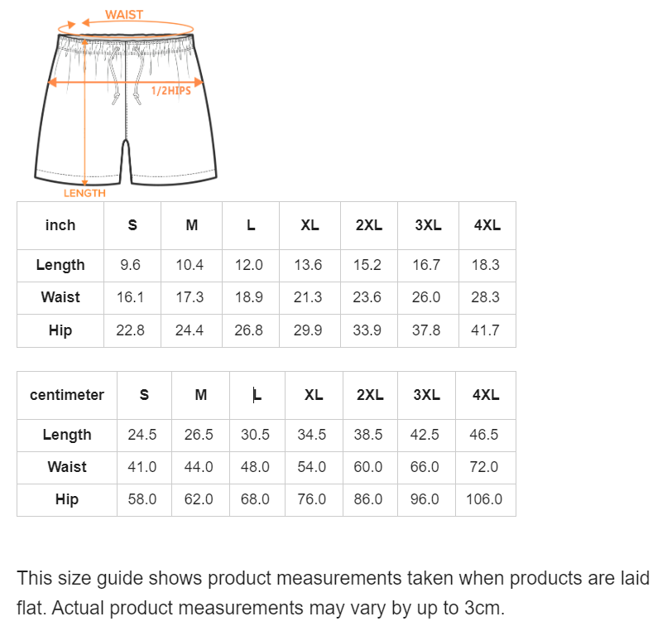Click the Length row label in centimeter table
Viewport: 672px width, 631px height.
coord(67,435)
